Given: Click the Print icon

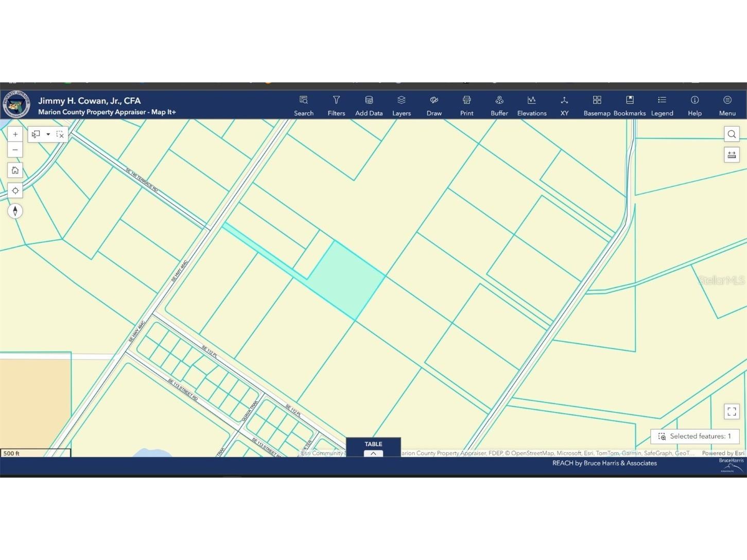Looking at the screenshot, I should click(x=466, y=105).
